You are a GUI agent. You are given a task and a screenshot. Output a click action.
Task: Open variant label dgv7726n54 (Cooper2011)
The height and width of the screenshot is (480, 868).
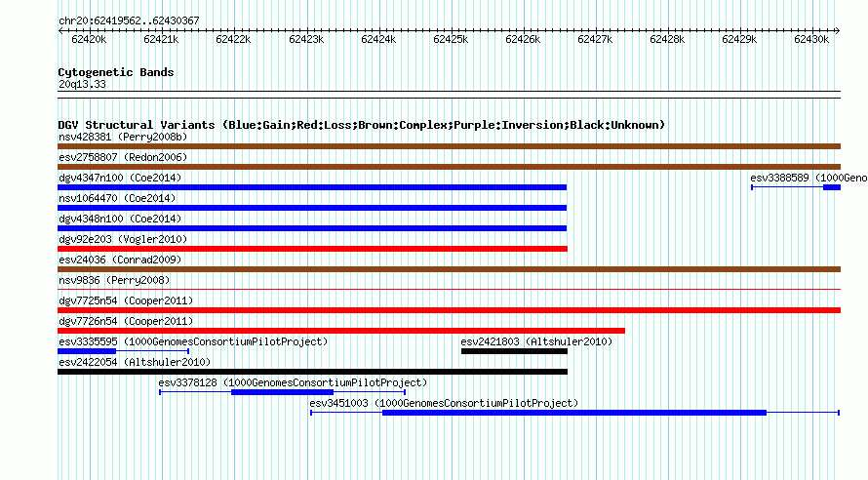[126, 321]
